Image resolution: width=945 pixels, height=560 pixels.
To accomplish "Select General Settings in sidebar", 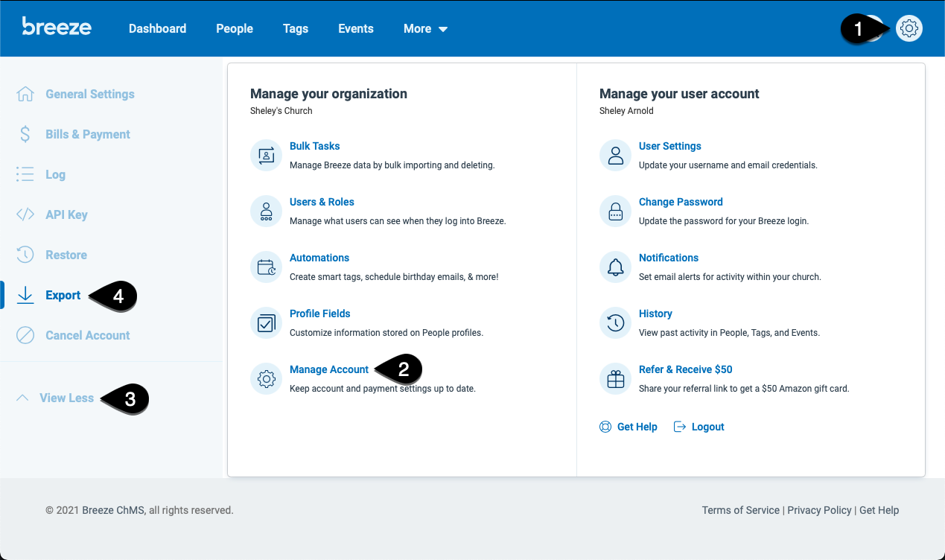I will pyautogui.click(x=90, y=94).
